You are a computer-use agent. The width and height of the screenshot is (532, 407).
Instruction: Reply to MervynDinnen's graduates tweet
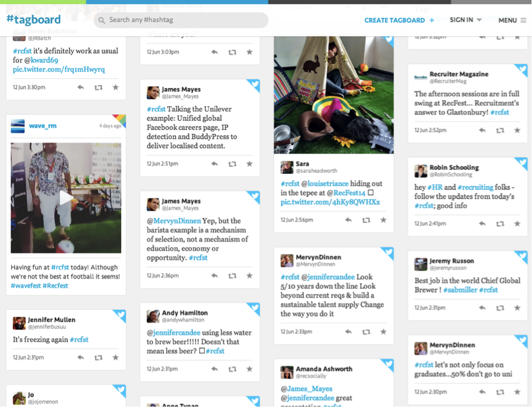coord(482,392)
